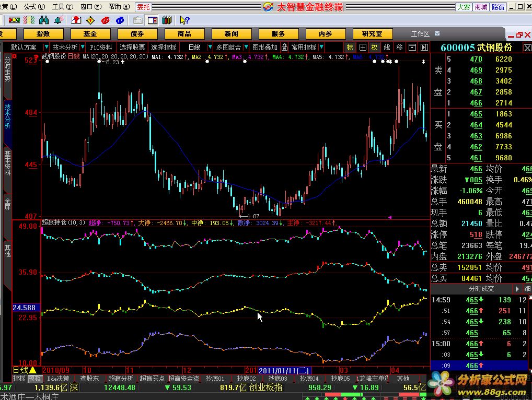
Task: Click the striped bars toolbar icon
Action: point(29,20)
